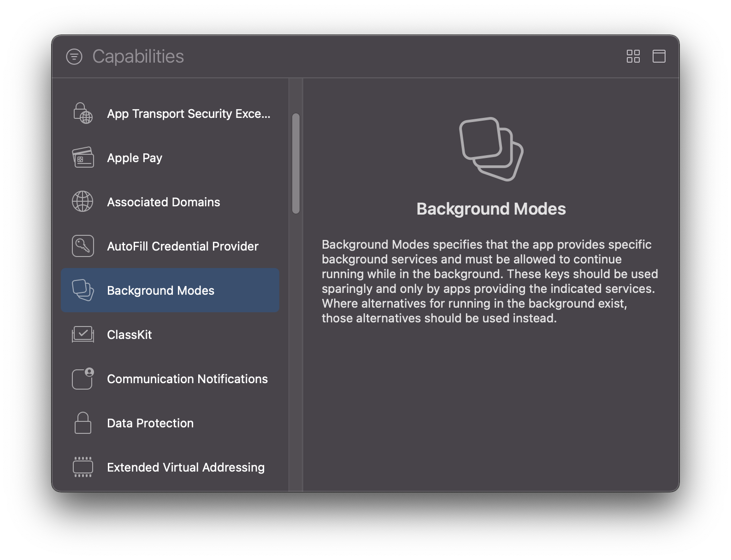Click the Extended Virtual Addressing chip icon
This screenshot has height=560, width=731.
coord(83,467)
